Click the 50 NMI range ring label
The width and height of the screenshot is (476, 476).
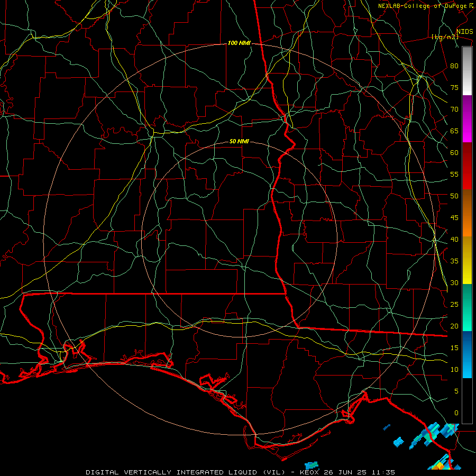(239, 141)
